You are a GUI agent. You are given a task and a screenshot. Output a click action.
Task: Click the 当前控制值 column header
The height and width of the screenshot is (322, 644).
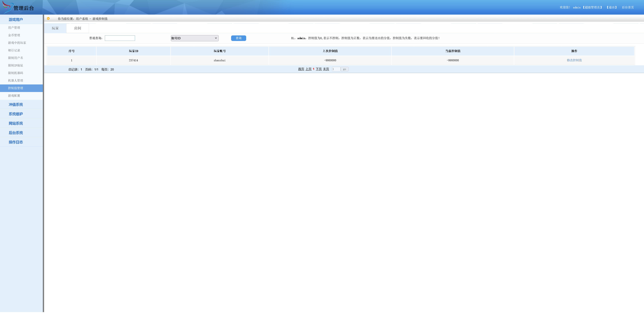pos(453,51)
